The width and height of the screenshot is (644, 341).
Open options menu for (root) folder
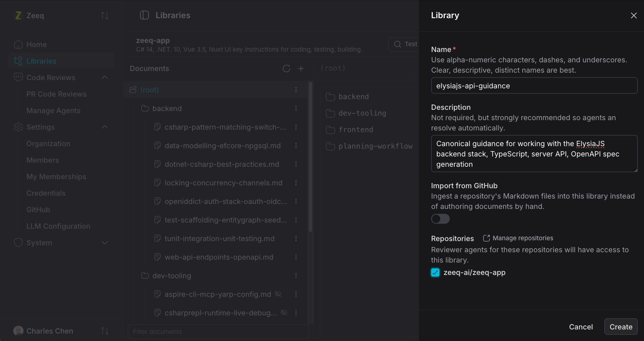pos(296,90)
